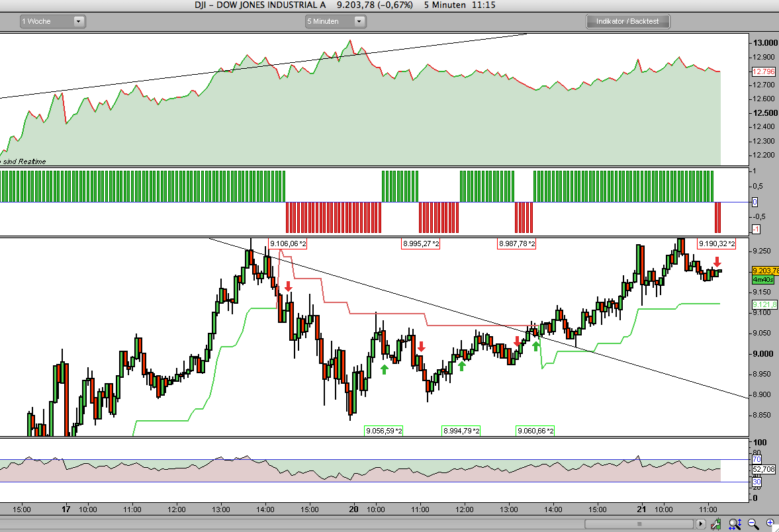
Task: Click the sell signal label 8.995,27 *2
Action: (421, 244)
